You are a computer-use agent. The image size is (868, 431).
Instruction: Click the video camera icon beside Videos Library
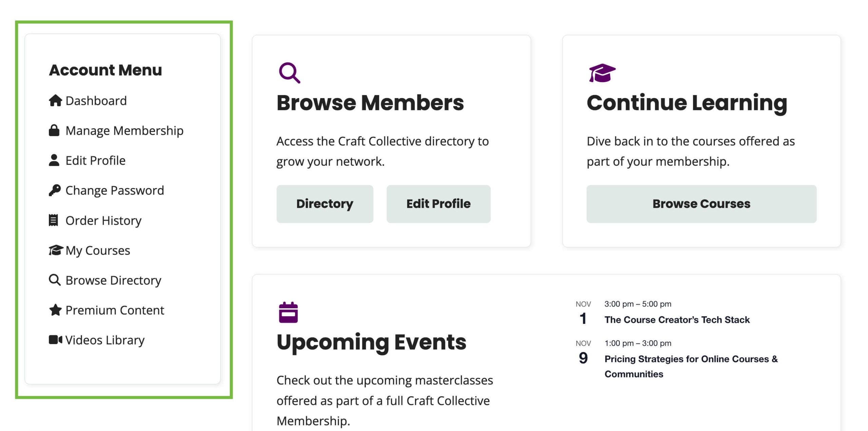point(55,340)
